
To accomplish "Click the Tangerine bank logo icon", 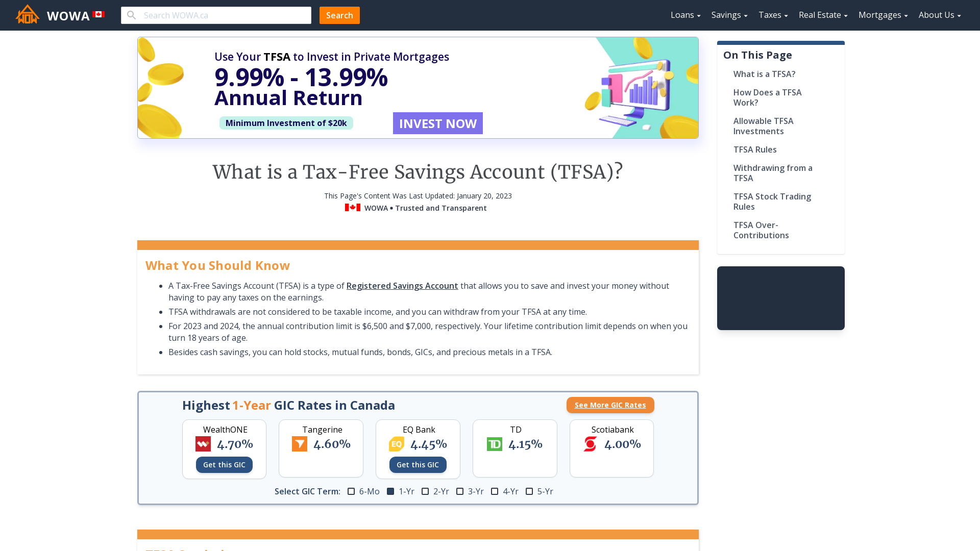I will point(300,444).
